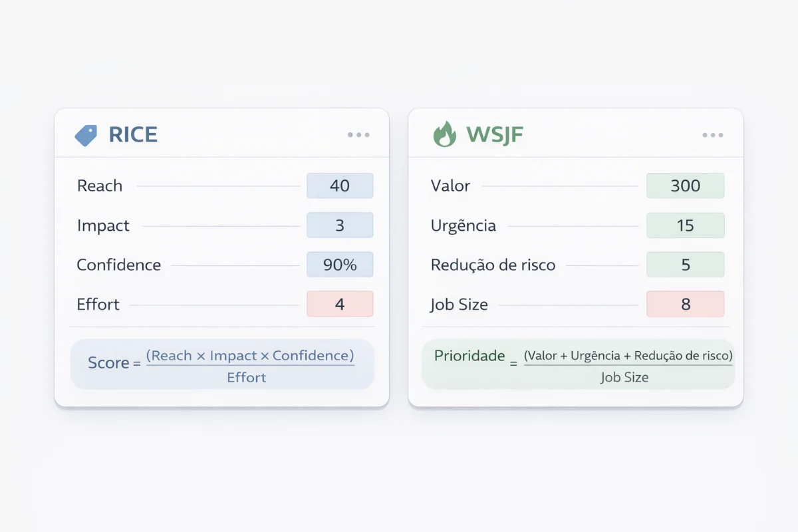This screenshot has width=798, height=532.
Task: Edit the Confidence field showing 90%
Action: pyautogui.click(x=340, y=265)
